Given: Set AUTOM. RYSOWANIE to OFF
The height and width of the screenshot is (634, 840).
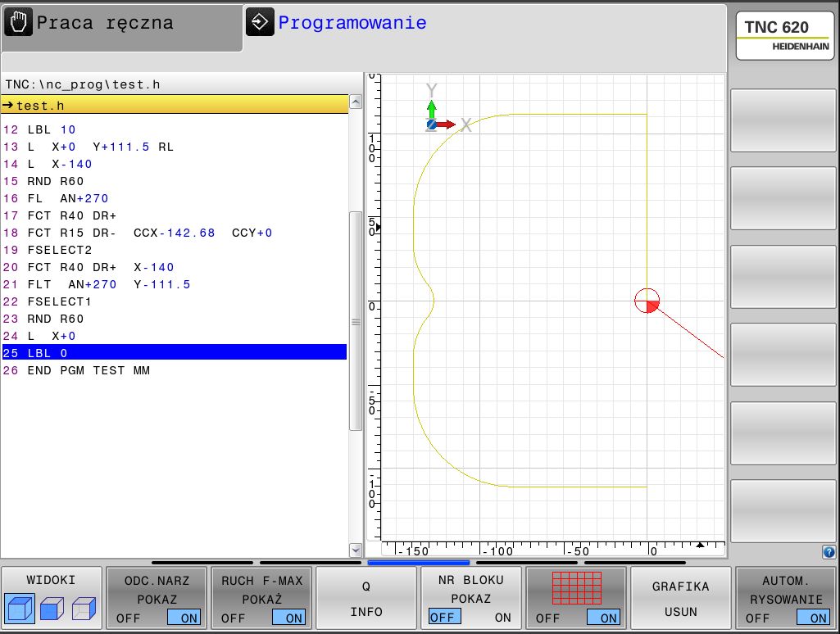Looking at the screenshot, I should [757, 618].
